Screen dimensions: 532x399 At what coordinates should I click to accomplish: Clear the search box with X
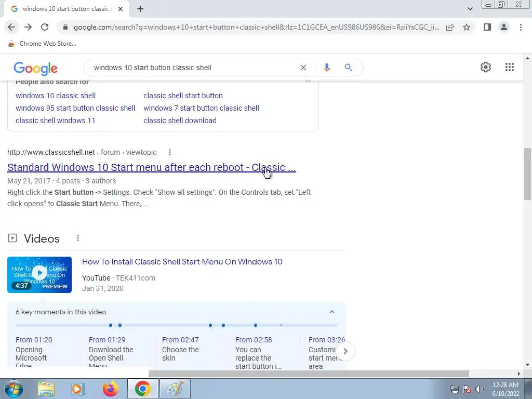click(303, 68)
